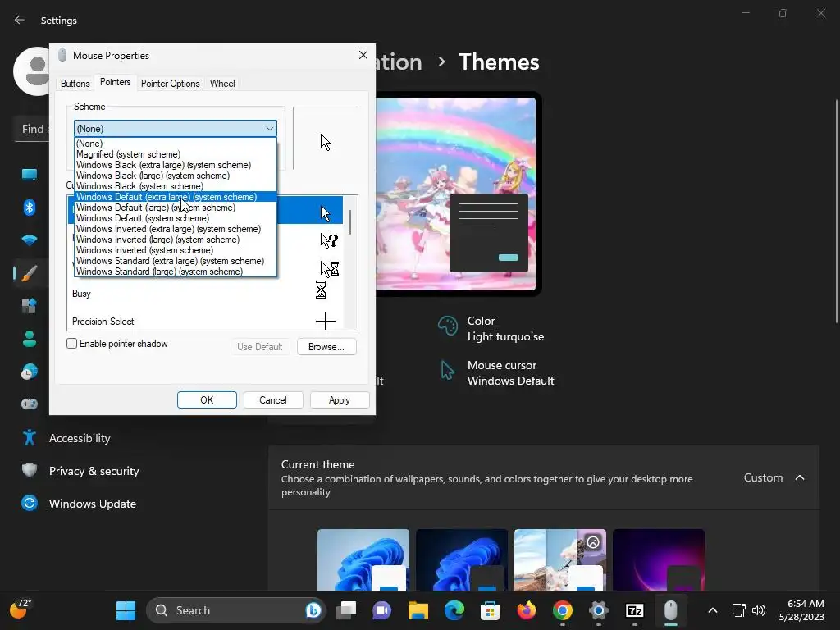Open the clock and date flyout

(x=801, y=610)
